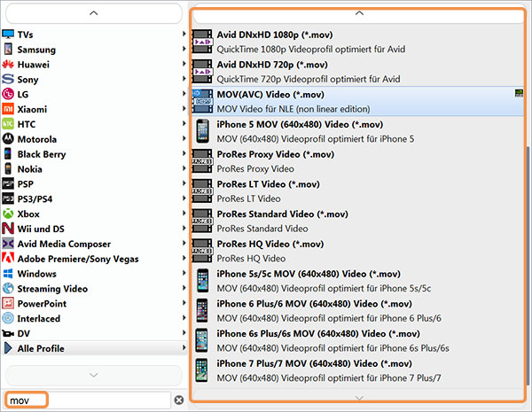Click the Huawei logo icon

8,64
